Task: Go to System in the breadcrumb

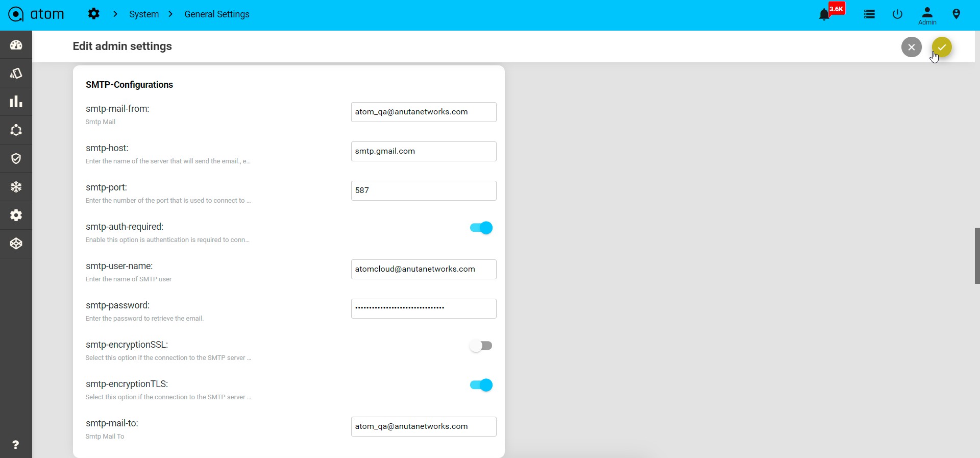Action: [144, 14]
